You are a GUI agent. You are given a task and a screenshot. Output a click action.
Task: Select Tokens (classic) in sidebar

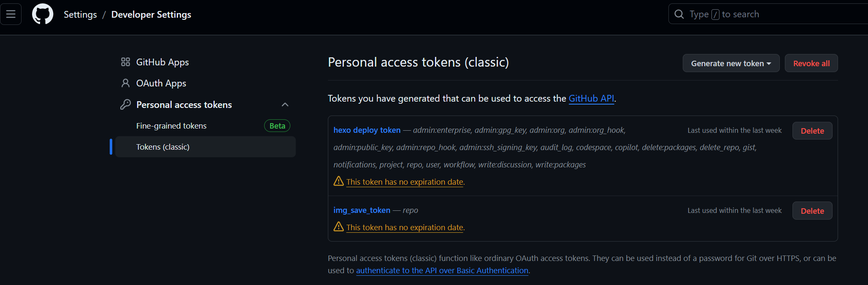[x=163, y=147]
